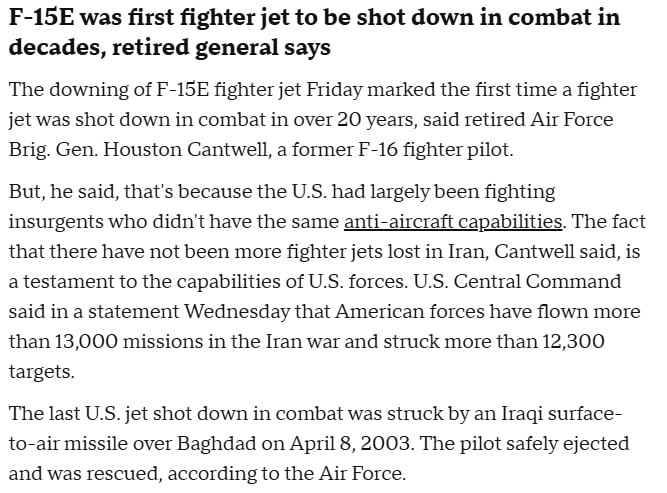Open the anti-aircraft capabilities link
667x493 pixels.
tap(452, 221)
